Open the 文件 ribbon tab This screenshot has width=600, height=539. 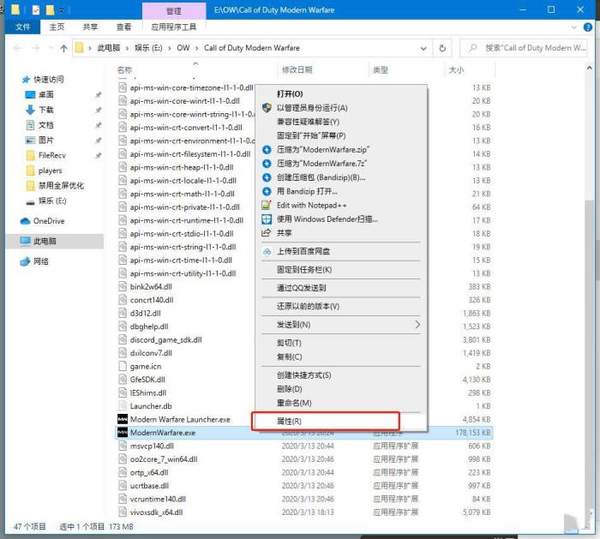pos(23,27)
